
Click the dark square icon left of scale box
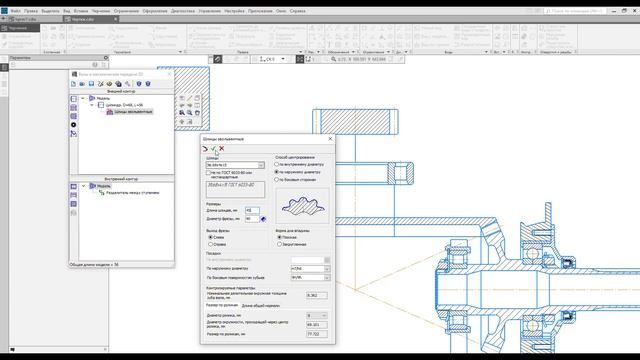point(218,59)
